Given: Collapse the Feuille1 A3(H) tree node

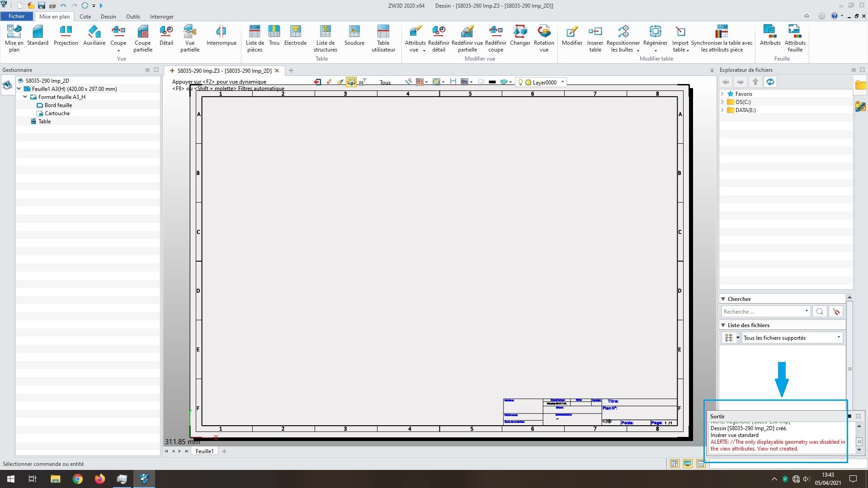Looking at the screenshot, I should pyautogui.click(x=19, y=89).
